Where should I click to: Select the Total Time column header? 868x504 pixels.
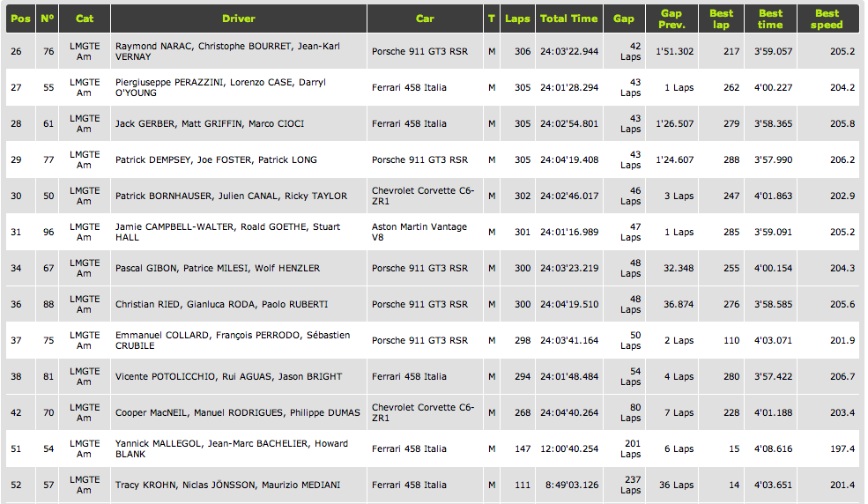(x=568, y=19)
